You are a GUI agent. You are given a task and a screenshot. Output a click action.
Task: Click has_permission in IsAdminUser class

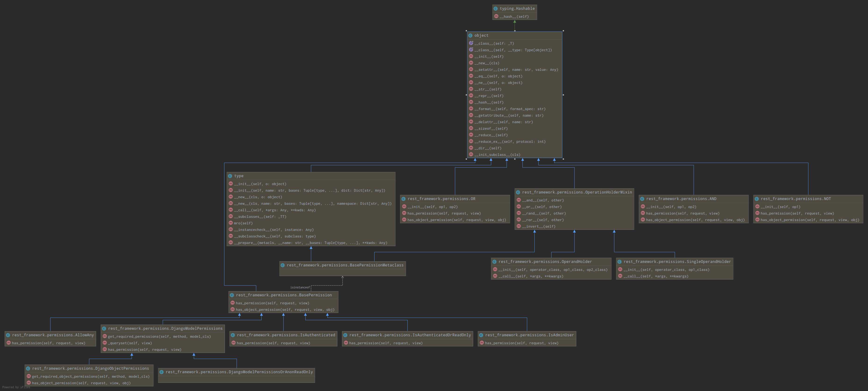pyautogui.click(x=522, y=343)
